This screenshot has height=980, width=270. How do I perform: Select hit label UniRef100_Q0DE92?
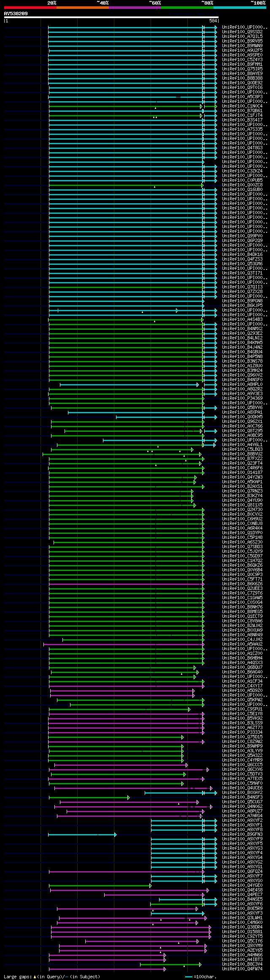[x=242, y=83]
